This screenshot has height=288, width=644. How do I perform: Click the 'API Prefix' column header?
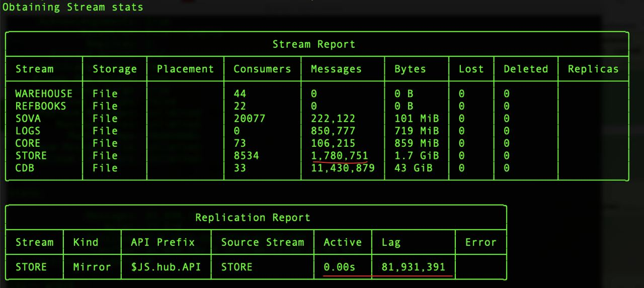pos(163,242)
